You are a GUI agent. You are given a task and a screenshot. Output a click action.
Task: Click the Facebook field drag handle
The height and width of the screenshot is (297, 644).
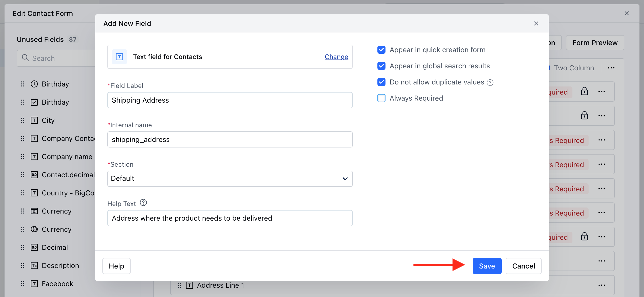(x=23, y=284)
